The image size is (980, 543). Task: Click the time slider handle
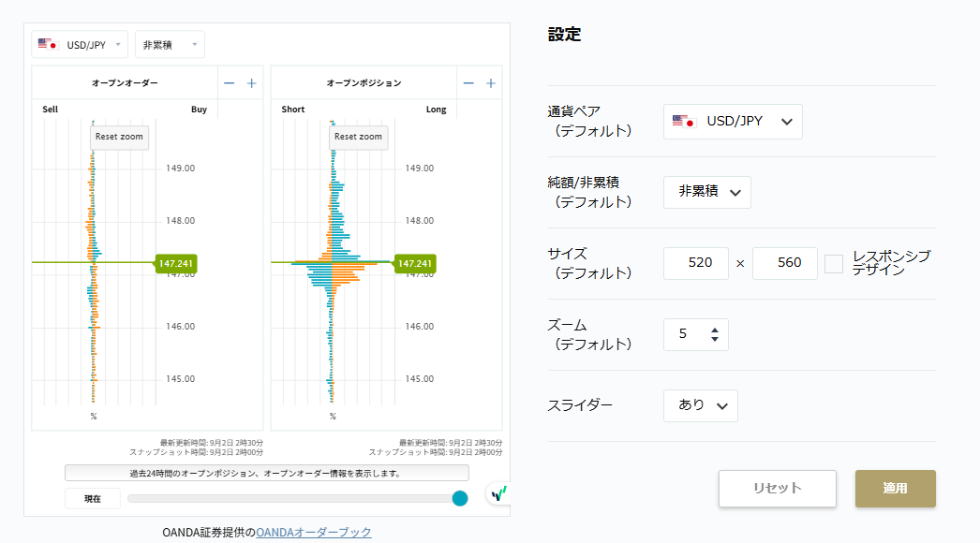click(460, 498)
